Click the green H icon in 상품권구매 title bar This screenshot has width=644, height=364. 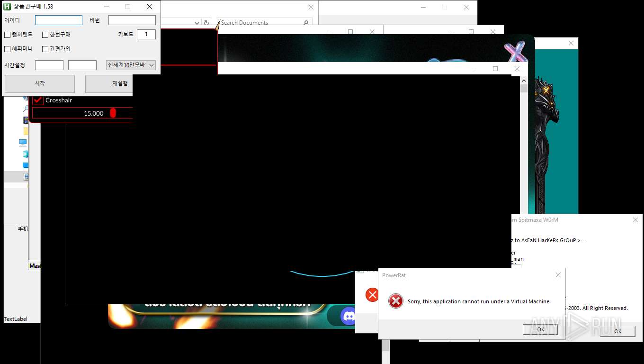(x=7, y=7)
